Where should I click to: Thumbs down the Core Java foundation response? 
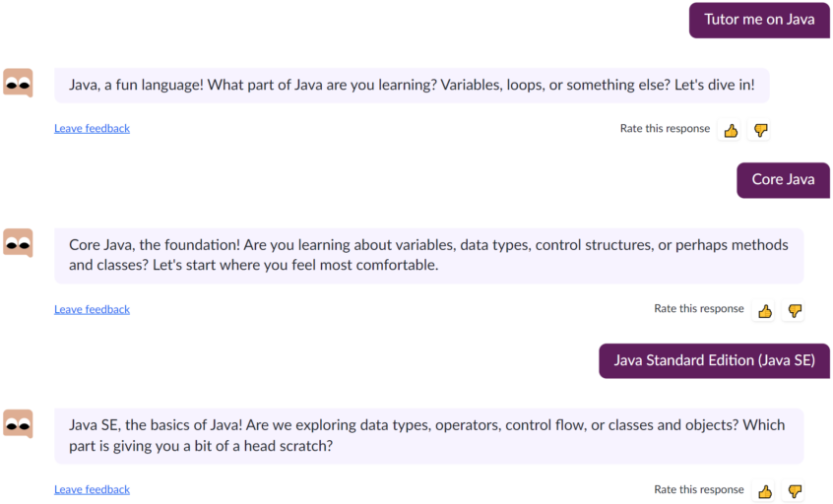[795, 311]
